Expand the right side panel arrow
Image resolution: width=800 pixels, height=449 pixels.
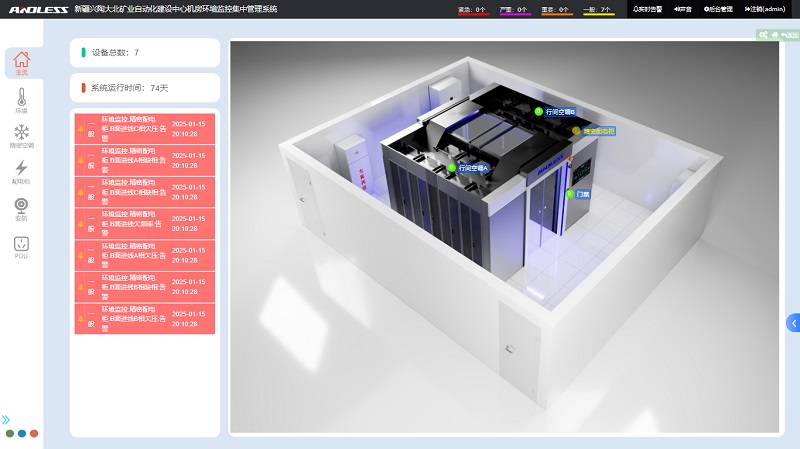tap(793, 322)
